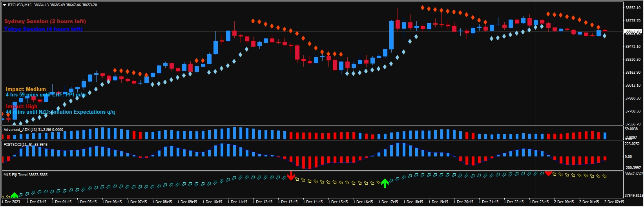Screen dimensions: 644x207
Task: Click the 1 Dec 13:45 time axis label
Action: click(288, 202)
